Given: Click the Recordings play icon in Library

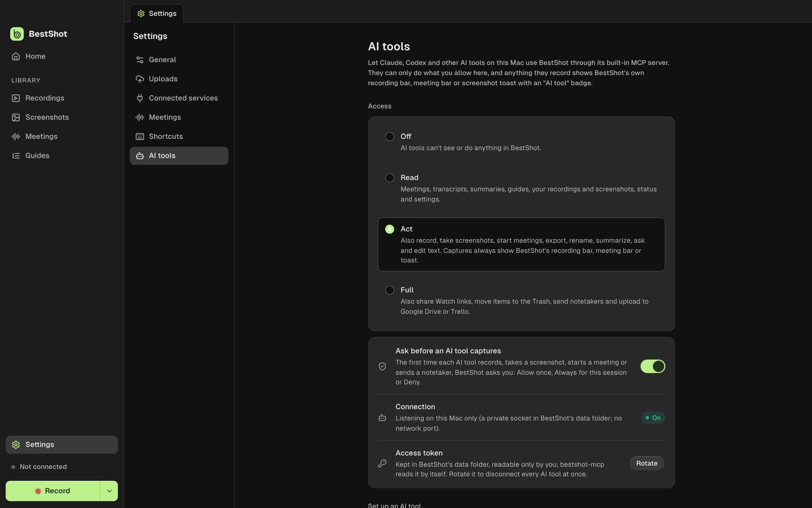Looking at the screenshot, I should tap(16, 98).
